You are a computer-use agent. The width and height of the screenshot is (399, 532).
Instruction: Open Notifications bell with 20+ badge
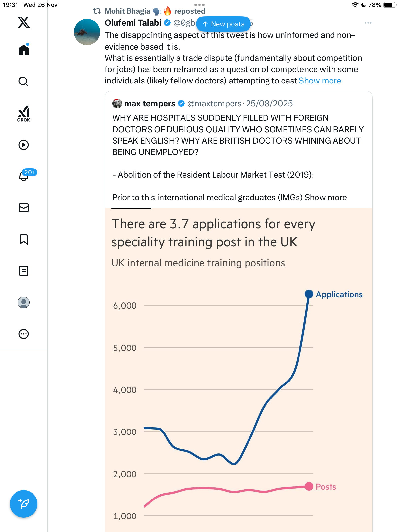pyautogui.click(x=24, y=176)
